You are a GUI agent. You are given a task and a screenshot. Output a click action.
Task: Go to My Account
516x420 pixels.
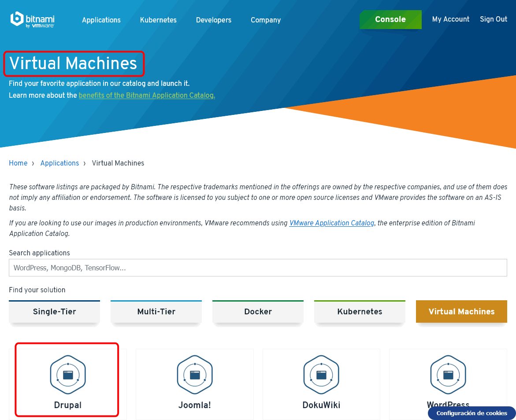tap(451, 19)
